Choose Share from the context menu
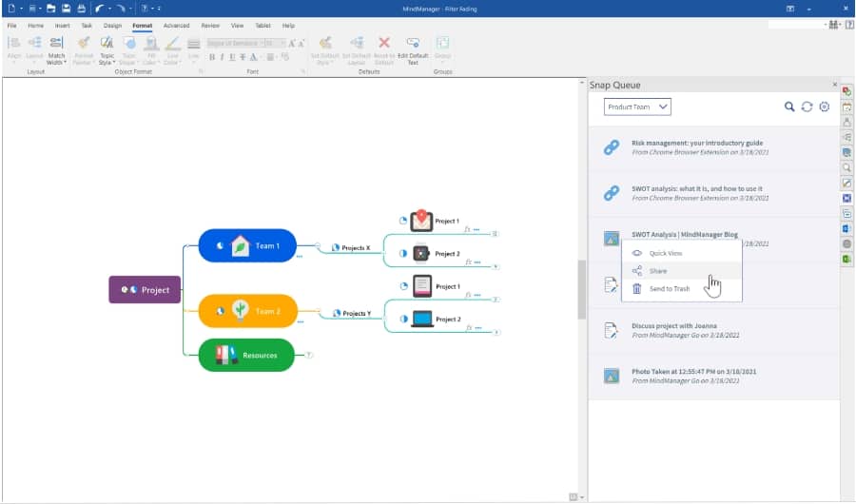Screen dimensions: 856x504 658,271
